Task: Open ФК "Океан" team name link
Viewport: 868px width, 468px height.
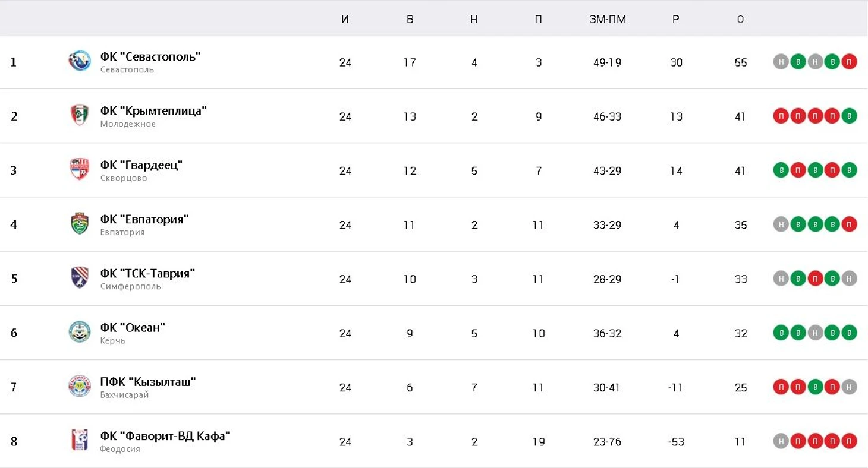Action: pyautogui.click(x=133, y=328)
